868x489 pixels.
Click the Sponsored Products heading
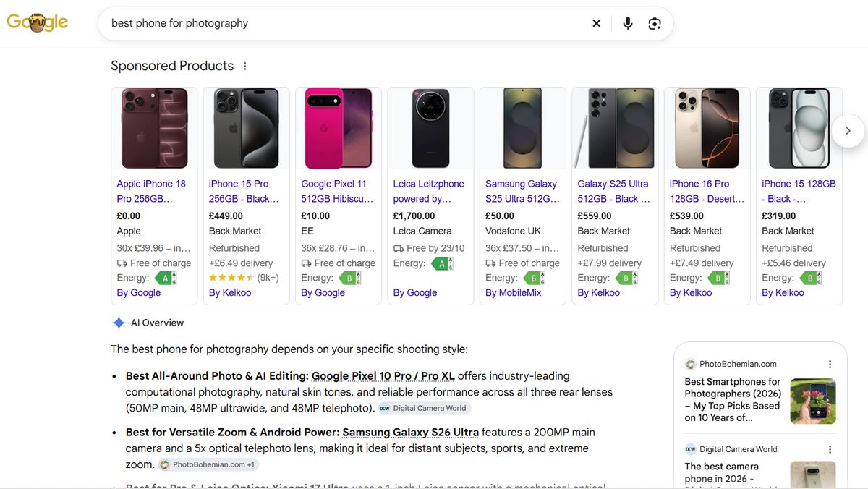[172, 66]
